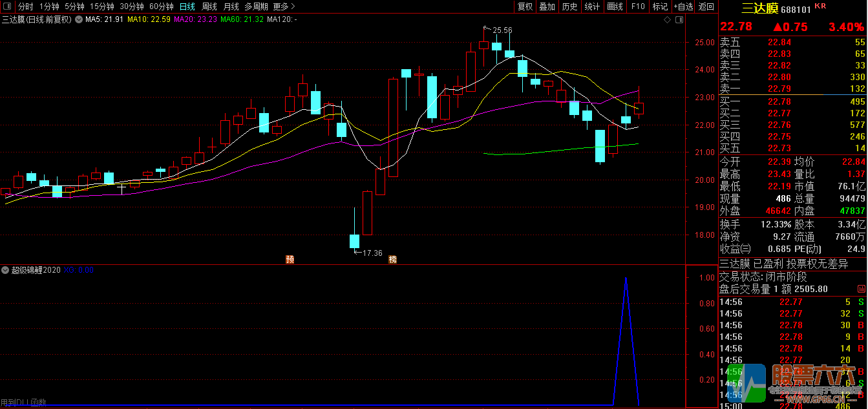Click the KR badge next to stock code
868x409 pixels.
[820, 6]
